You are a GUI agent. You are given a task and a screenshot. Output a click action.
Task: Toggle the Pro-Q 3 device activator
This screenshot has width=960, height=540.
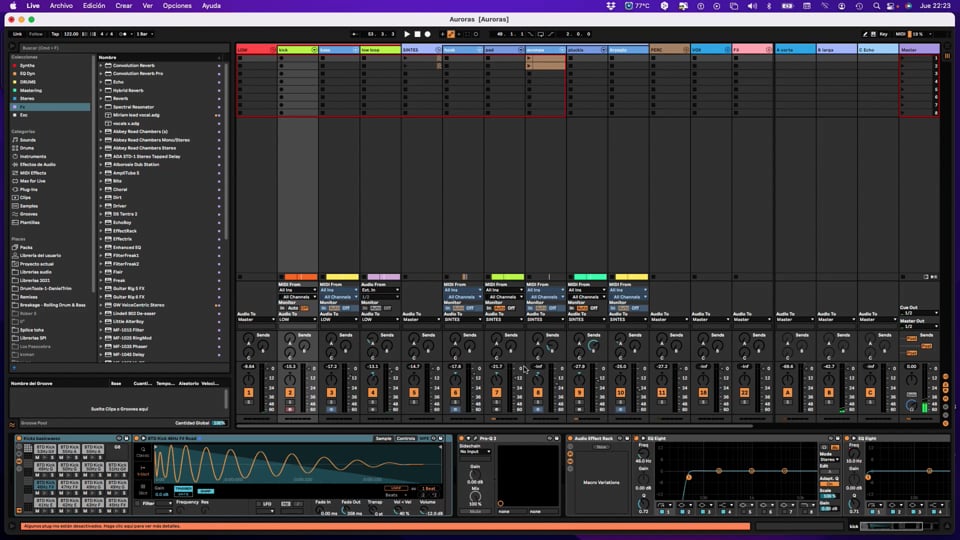tap(462, 438)
